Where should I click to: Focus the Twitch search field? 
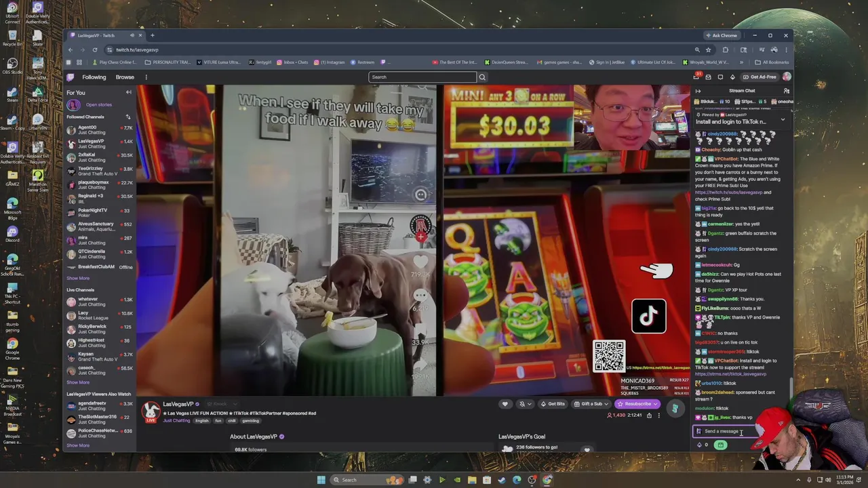[422, 77]
